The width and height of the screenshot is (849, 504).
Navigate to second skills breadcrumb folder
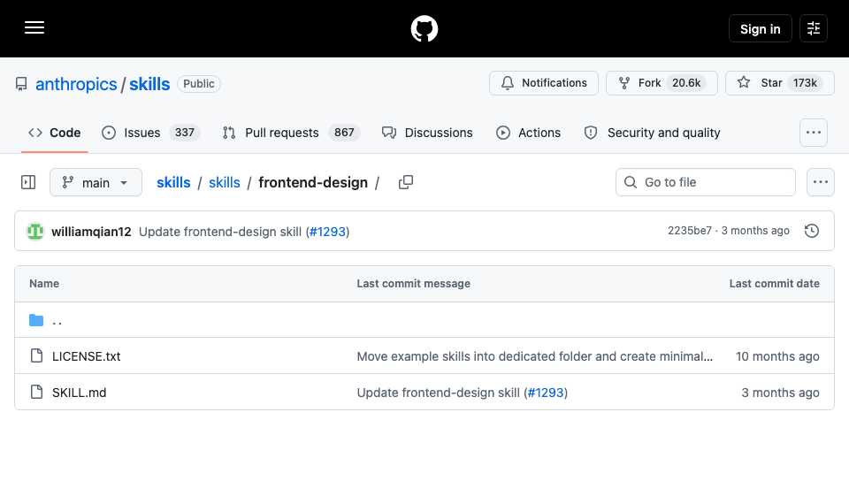tap(224, 182)
